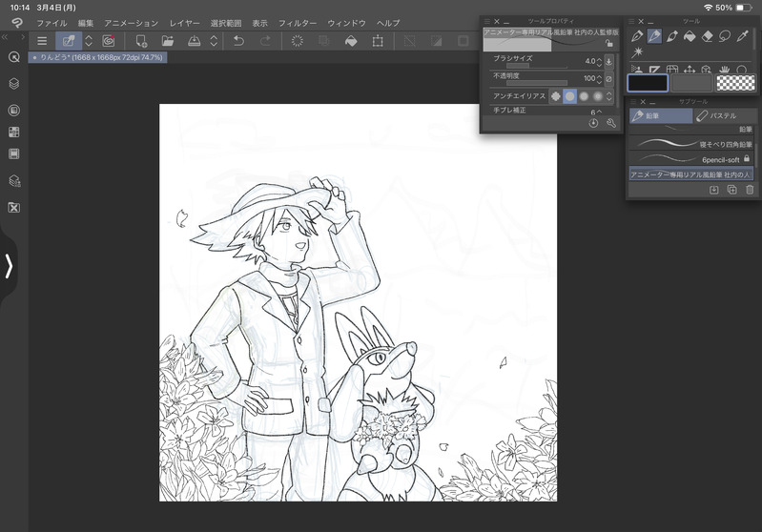
Task: Open Tool palette menu icon
Action: click(631, 21)
